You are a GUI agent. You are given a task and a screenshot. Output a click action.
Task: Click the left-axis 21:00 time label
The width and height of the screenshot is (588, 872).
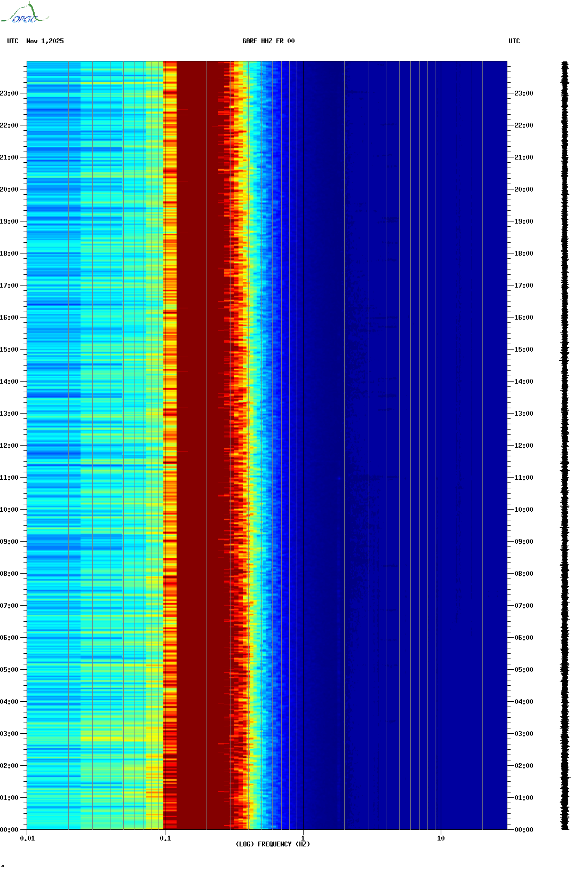click(9, 157)
